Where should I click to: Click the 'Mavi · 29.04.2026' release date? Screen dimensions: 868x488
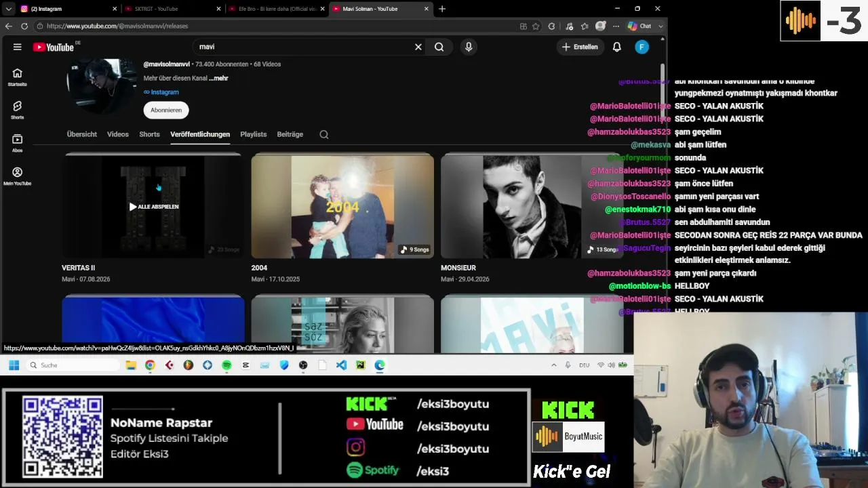coord(465,279)
